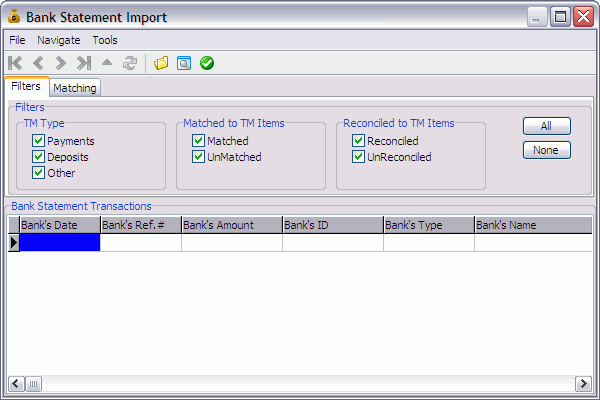Toggle the Reconciled checkbox
Viewport: 600px width, 400px height.
[x=358, y=141]
